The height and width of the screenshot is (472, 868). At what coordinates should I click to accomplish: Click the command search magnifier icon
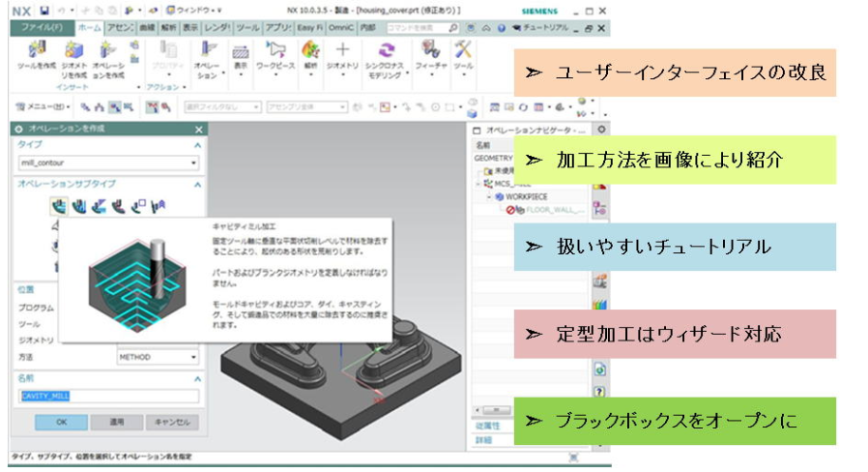[452, 28]
